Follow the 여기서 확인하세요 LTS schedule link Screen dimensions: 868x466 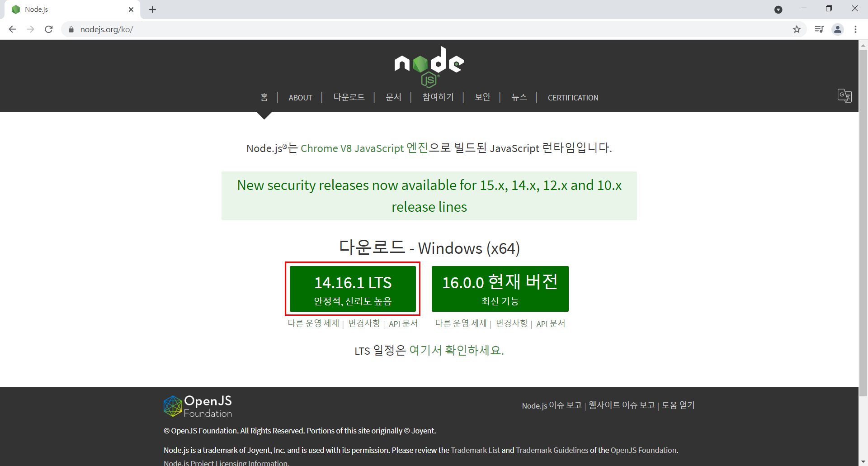pyautogui.click(x=456, y=350)
